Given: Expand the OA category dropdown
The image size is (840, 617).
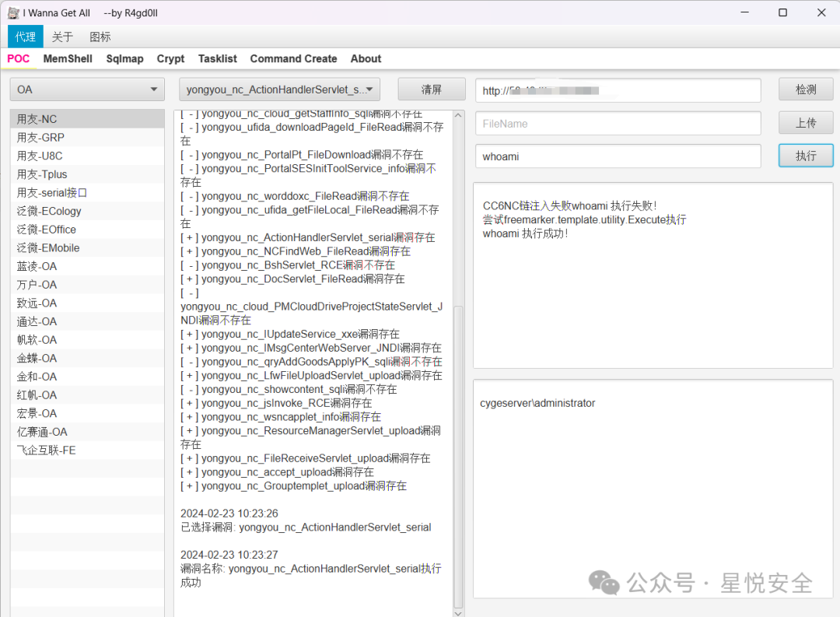Looking at the screenshot, I should pyautogui.click(x=87, y=89).
